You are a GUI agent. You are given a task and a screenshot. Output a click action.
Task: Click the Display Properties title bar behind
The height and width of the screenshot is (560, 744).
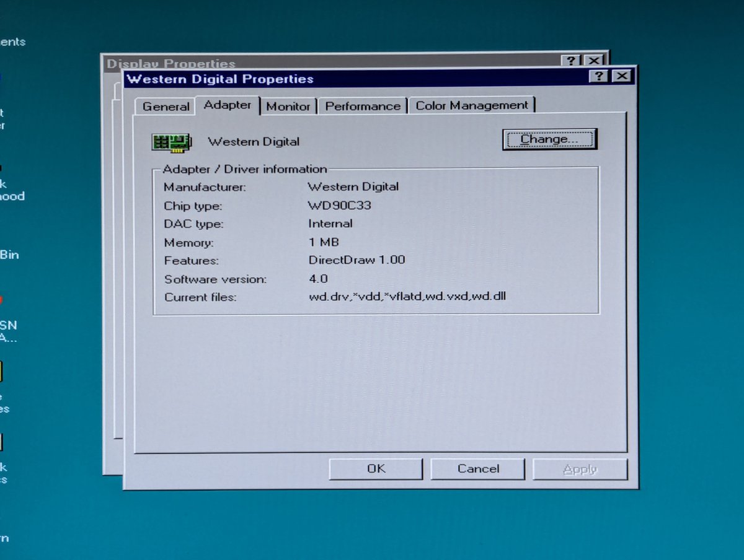pos(353,61)
